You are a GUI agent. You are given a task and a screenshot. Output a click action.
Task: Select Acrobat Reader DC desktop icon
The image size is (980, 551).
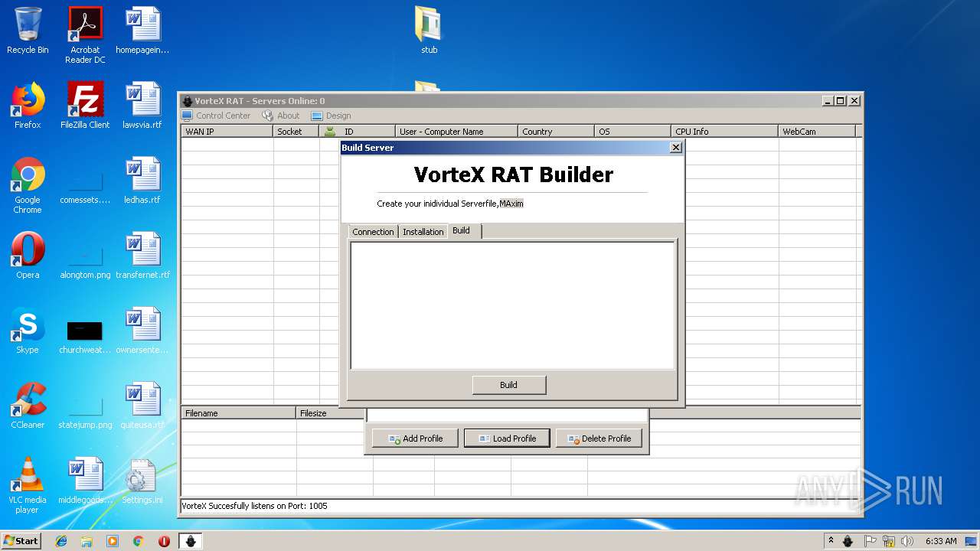[x=85, y=34]
